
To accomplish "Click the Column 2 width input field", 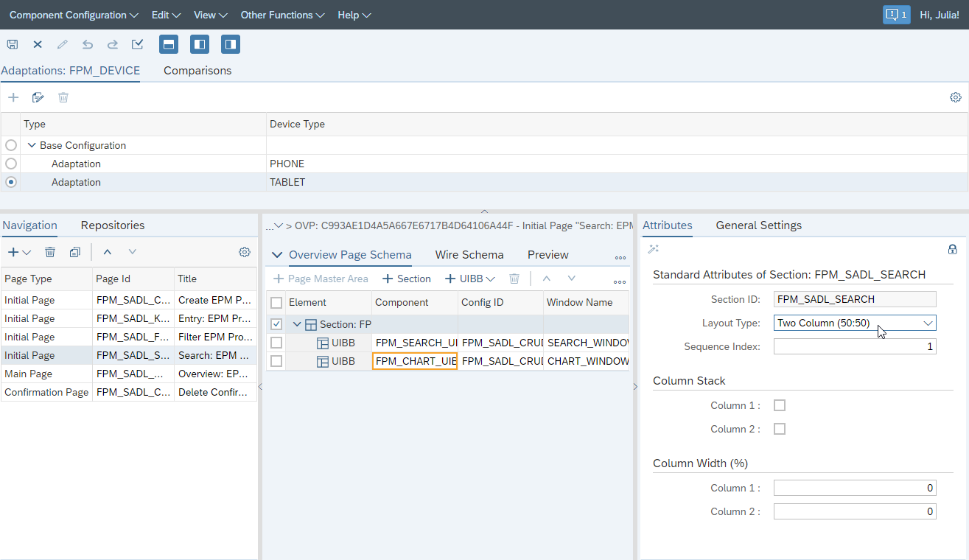I will 855,511.
